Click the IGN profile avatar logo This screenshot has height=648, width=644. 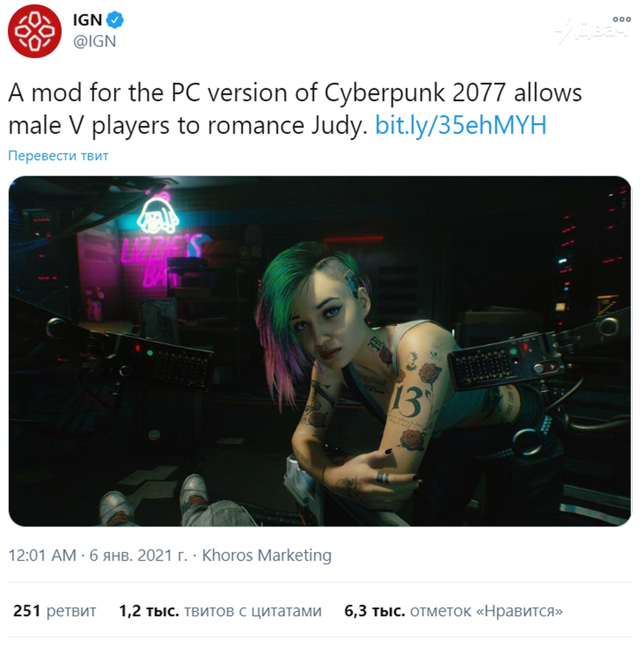point(34,31)
